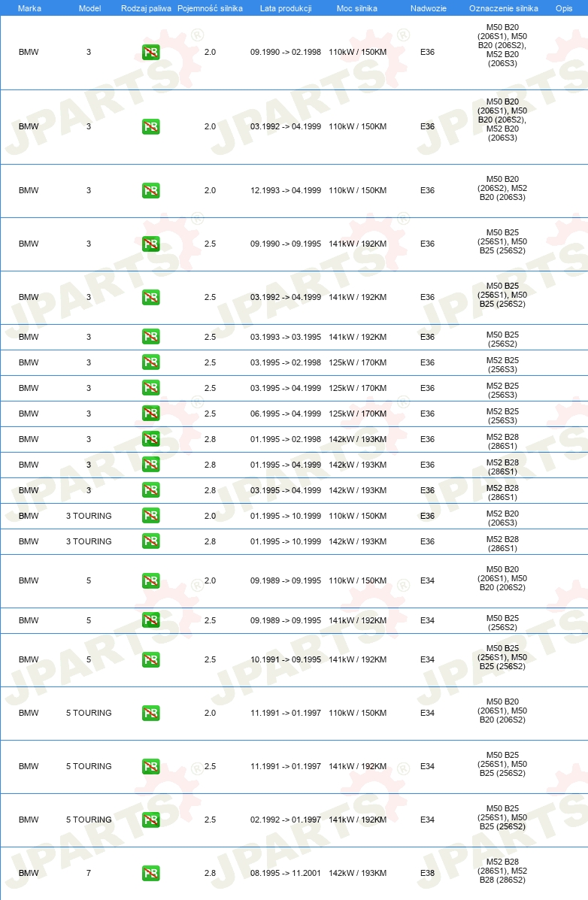588x900 pixels.
Task: Click date cell 02.1992 -> 01.1997
Action: [286, 820]
